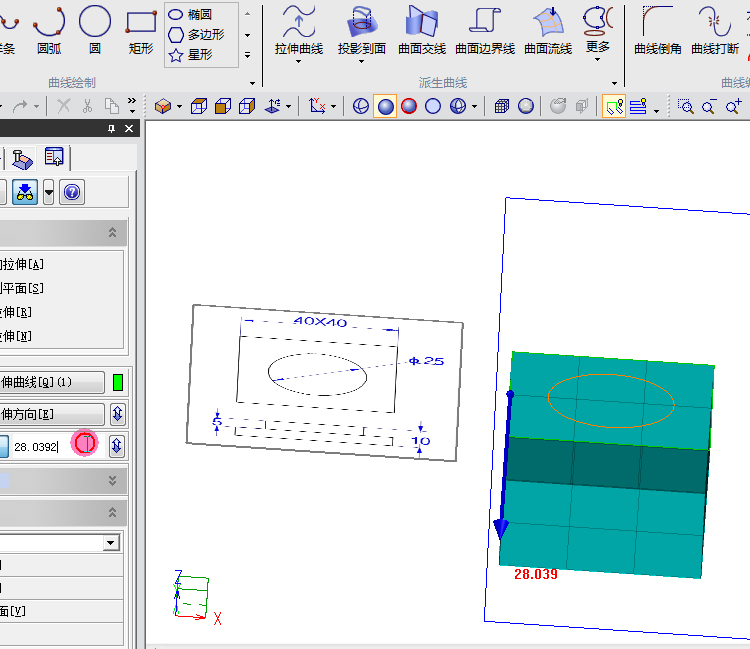This screenshot has width=750, height=649.
Task: Click the 曲面流线 surface flow line tool
Action: pyautogui.click(x=548, y=30)
